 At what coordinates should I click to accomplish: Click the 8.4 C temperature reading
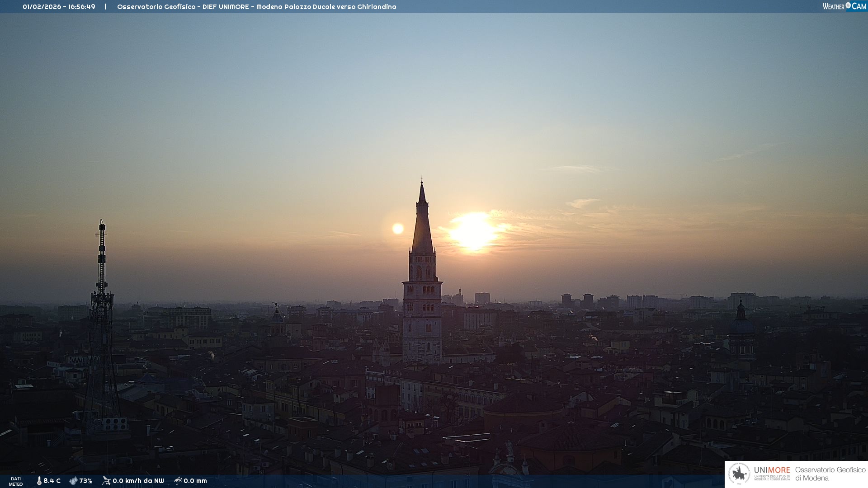[x=52, y=481]
